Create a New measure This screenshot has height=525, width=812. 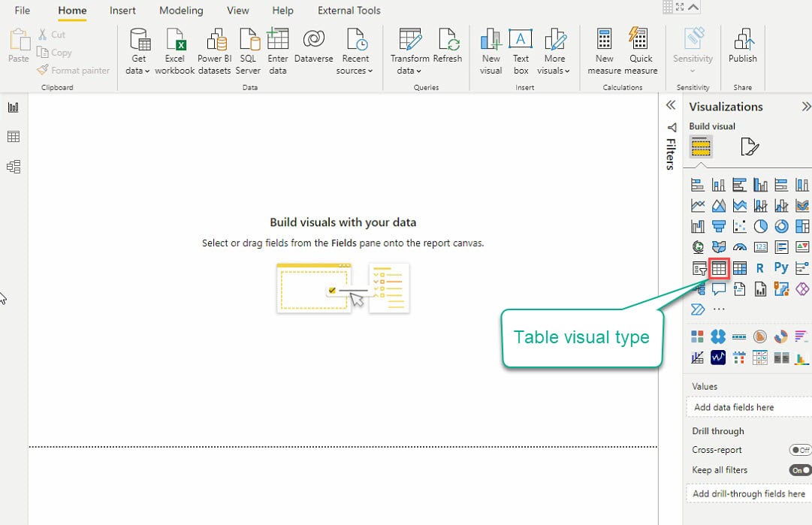605,52
